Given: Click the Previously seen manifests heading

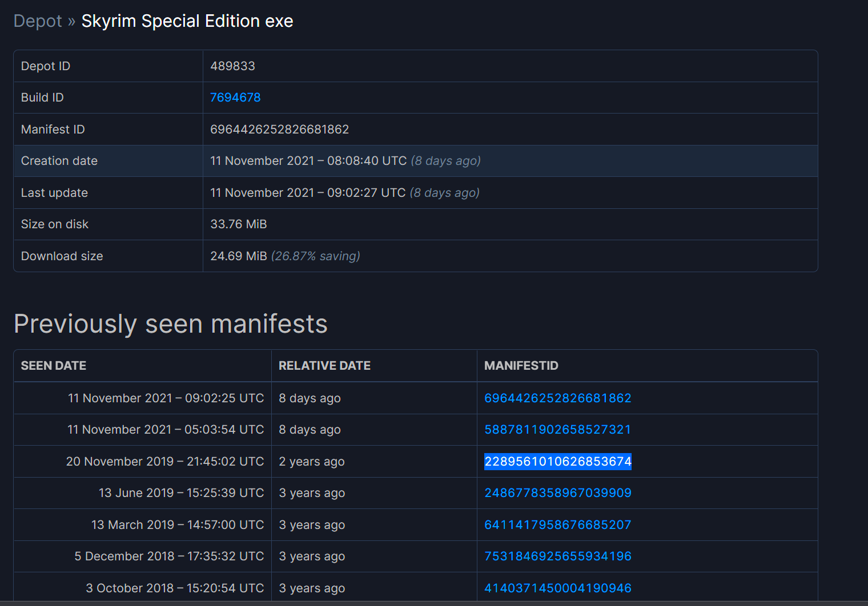Looking at the screenshot, I should pos(171,324).
